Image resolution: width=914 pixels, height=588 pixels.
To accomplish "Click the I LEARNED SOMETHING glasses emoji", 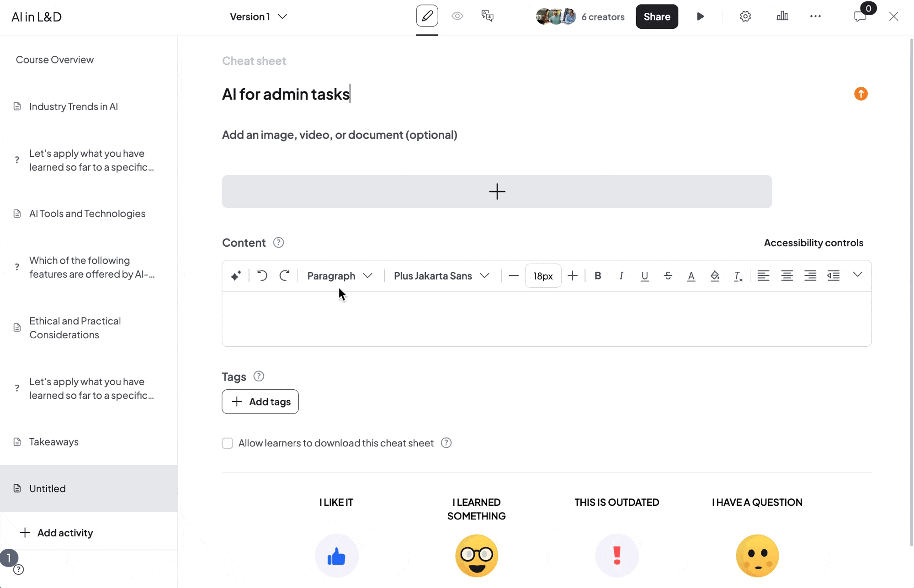I will [x=476, y=556].
